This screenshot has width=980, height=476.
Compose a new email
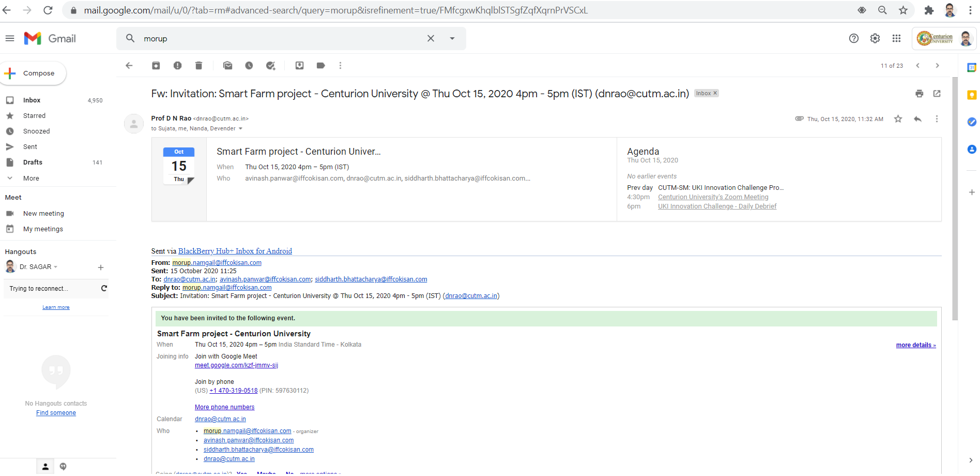(33, 73)
